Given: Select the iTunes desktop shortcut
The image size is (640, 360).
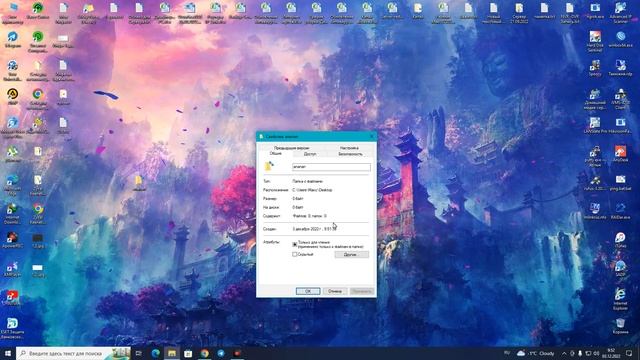Looking at the screenshot, I should coord(620,240).
